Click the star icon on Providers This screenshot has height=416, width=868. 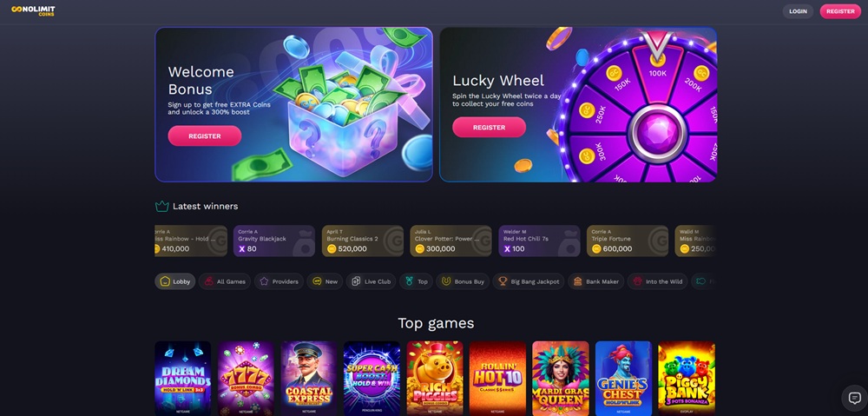coord(264,281)
